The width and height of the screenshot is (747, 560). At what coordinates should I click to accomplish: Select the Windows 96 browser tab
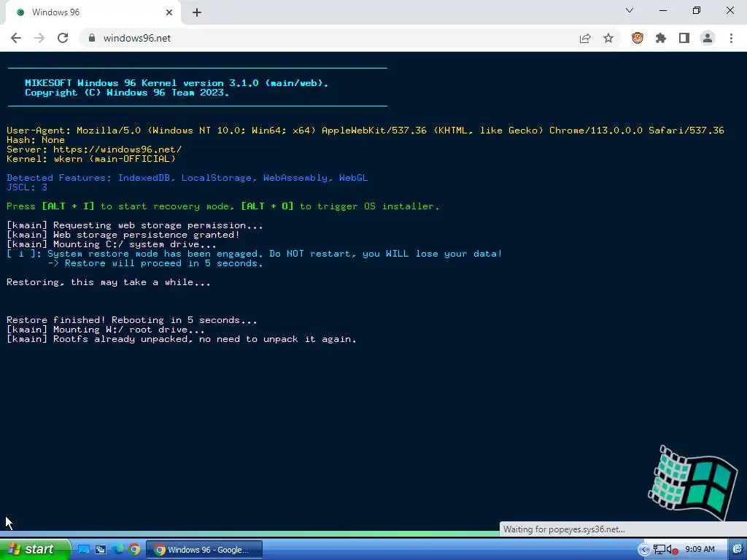pyautogui.click(x=93, y=12)
